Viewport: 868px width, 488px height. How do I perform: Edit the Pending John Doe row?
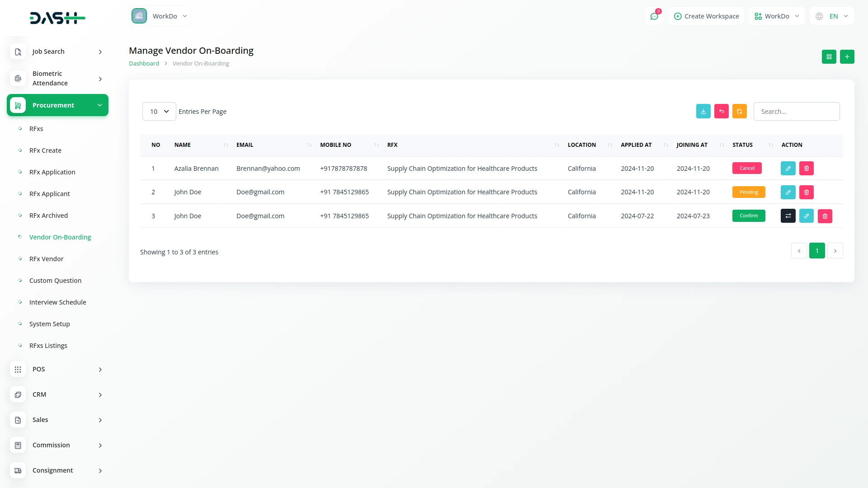[x=788, y=192]
